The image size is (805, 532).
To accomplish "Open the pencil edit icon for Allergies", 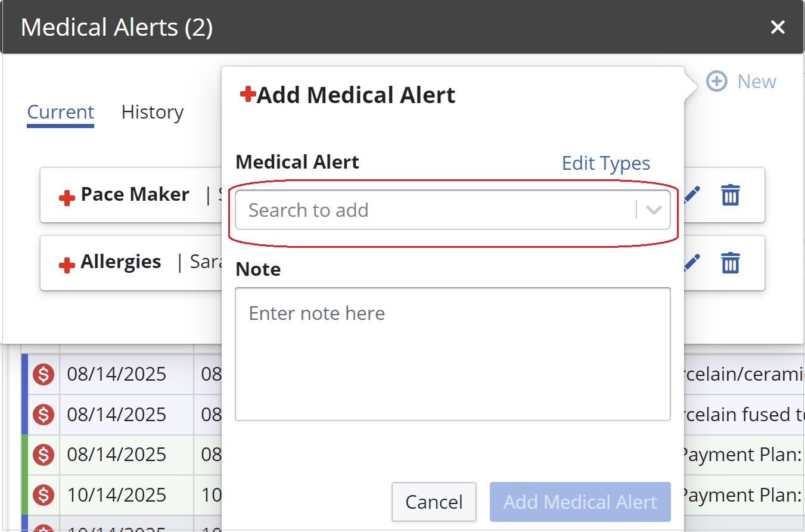I will 692,263.
